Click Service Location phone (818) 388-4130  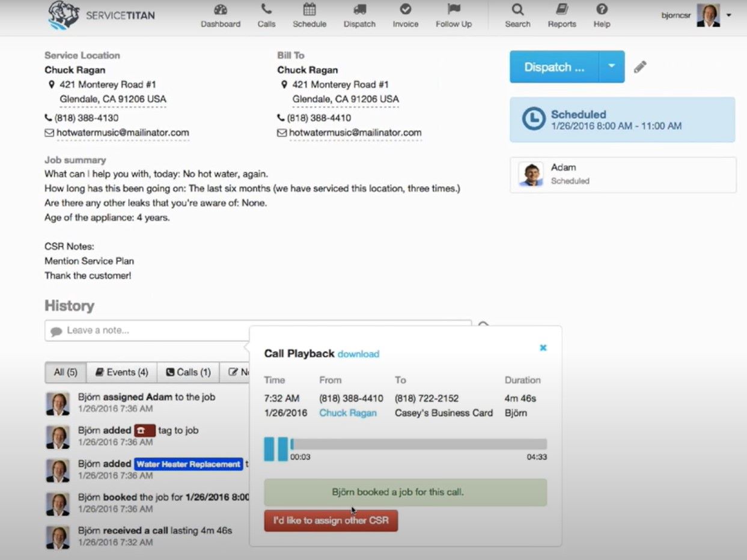(x=87, y=118)
